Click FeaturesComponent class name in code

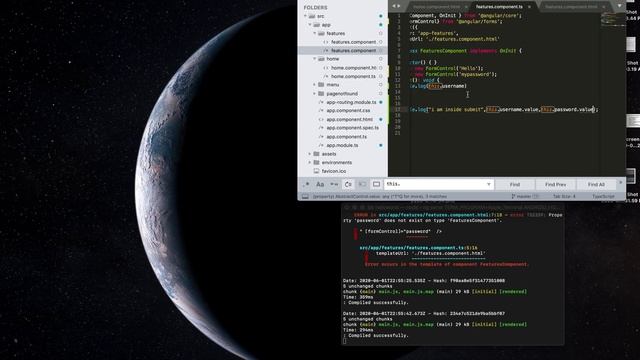click(443, 51)
